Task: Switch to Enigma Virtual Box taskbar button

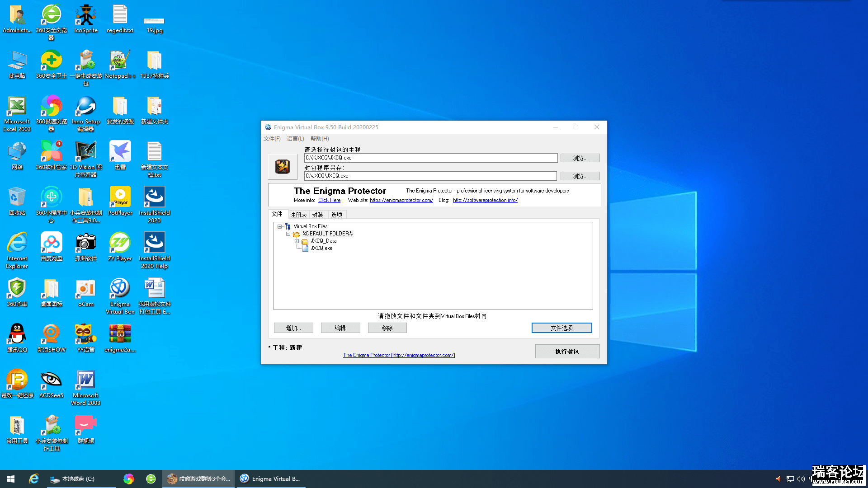Action: tap(270, 479)
